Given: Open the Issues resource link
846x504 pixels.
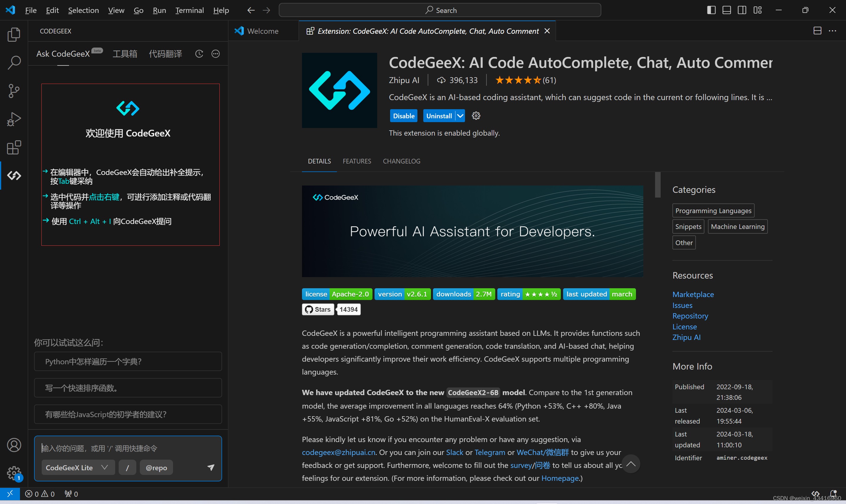Looking at the screenshot, I should coord(682,305).
